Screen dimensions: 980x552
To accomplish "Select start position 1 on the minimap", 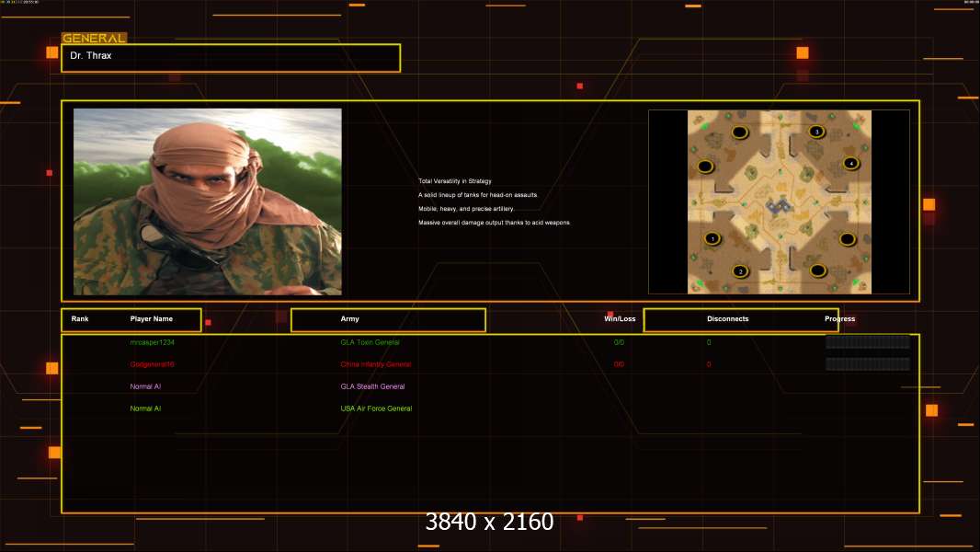I will [x=712, y=239].
